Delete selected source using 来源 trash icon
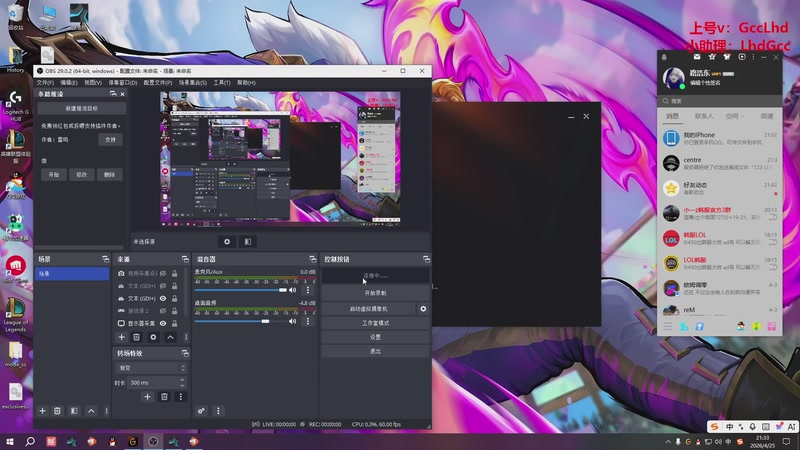This screenshot has width=800, height=450. coord(136,337)
